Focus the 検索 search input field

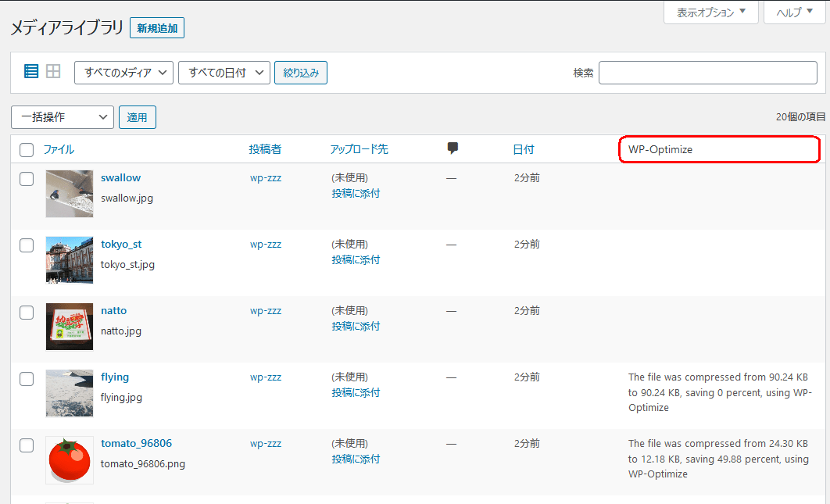coord(708,73)
